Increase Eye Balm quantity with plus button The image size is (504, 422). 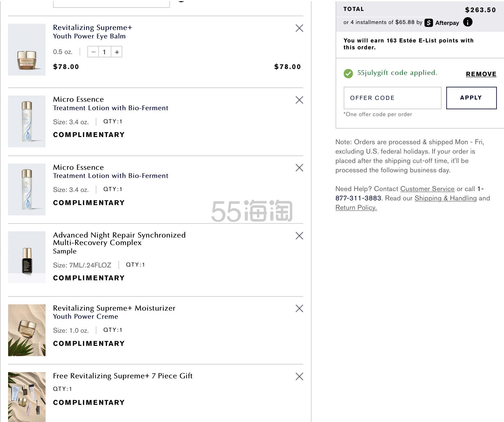(x=117, y=52)
